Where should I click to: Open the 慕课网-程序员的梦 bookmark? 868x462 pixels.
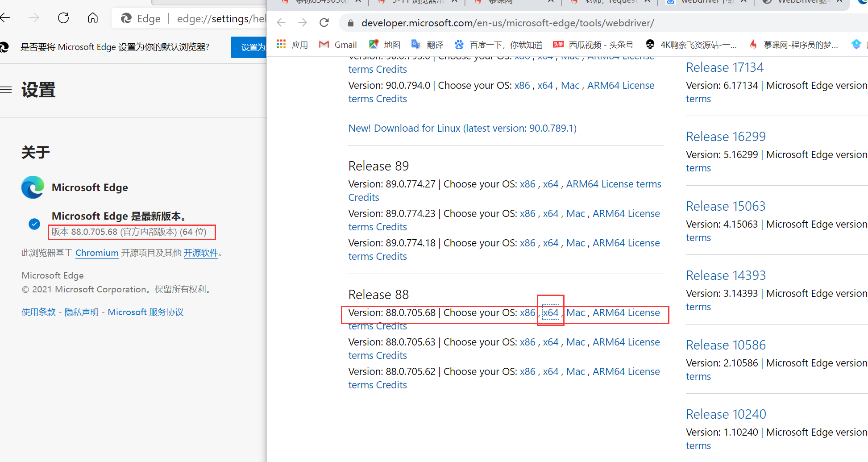(x=793, y=45)
